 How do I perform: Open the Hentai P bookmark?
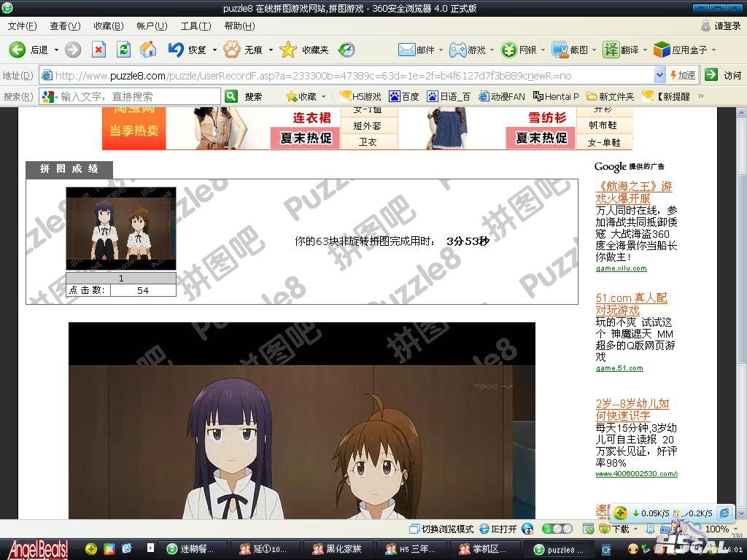click(556, 97)
